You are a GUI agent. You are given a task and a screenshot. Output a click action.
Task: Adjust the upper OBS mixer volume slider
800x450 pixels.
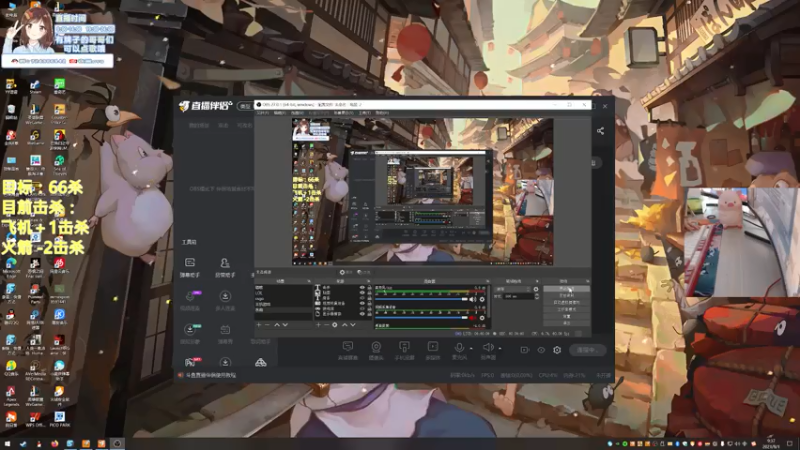click(x=421, y=299)
